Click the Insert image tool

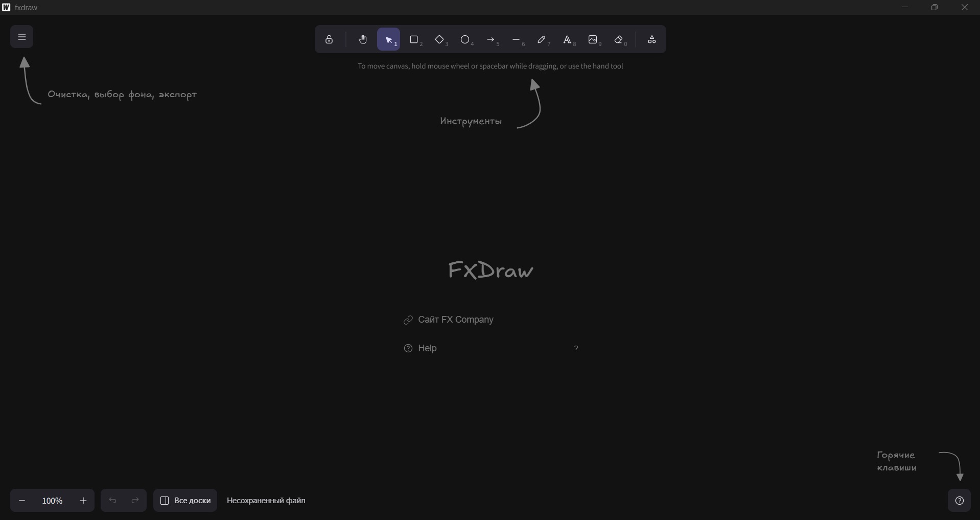coord(593,40)
